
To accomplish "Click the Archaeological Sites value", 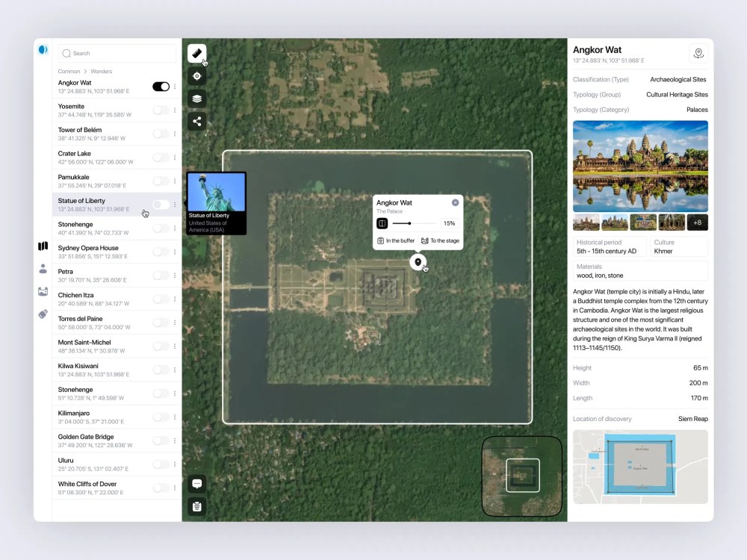I will (678, 80).
